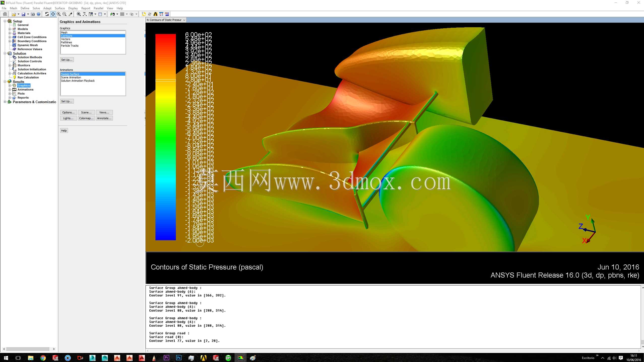Open Windows Start menu
Image resolution: width=644 pixels, height=362 pixels.
click(x=6, y=358)
